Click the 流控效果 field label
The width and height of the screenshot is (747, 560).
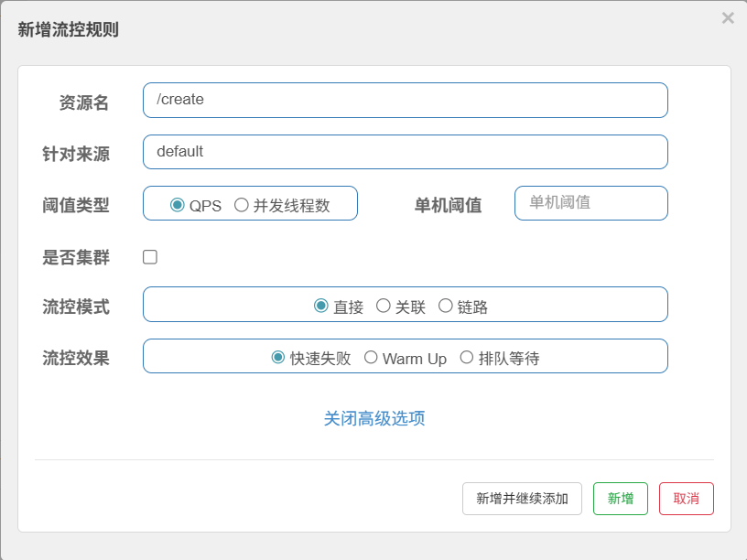[76, 358]
